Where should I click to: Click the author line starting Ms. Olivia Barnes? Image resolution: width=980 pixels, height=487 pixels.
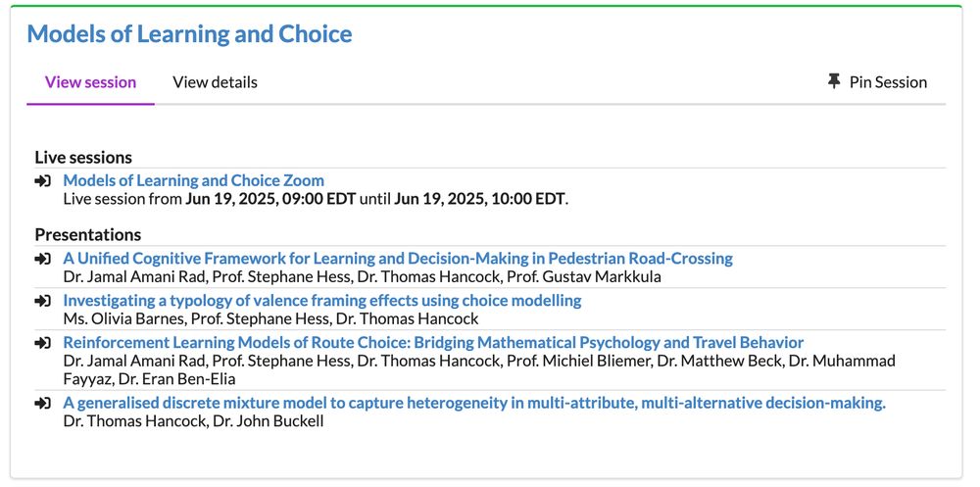[270, 318]
